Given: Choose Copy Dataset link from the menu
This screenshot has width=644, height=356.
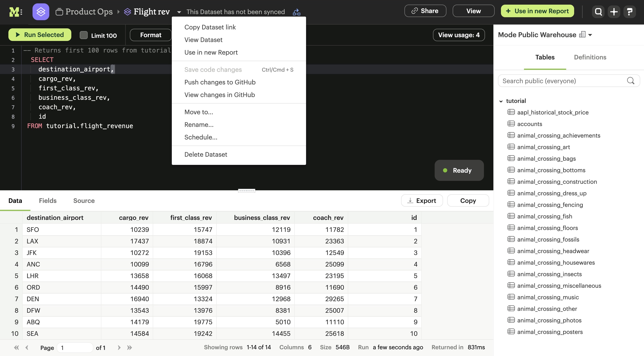Looking at the screenshot, I should (210, 27).
